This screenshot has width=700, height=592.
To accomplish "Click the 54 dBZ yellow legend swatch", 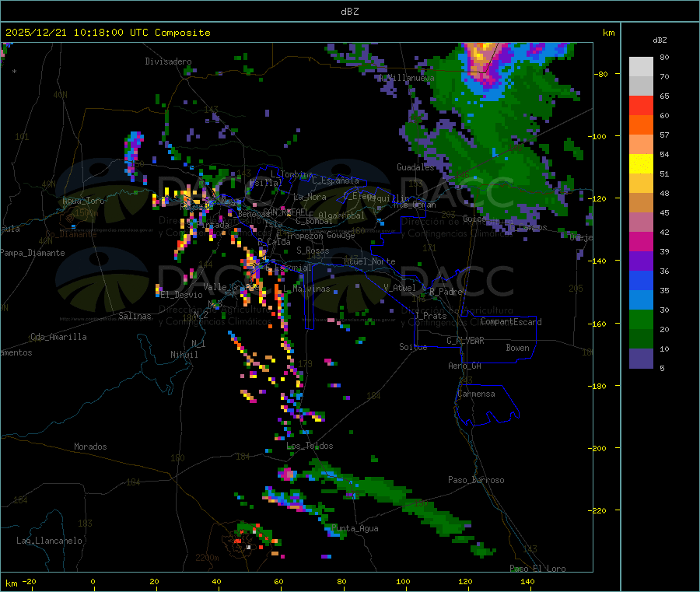I will click(x=641, y=164).
